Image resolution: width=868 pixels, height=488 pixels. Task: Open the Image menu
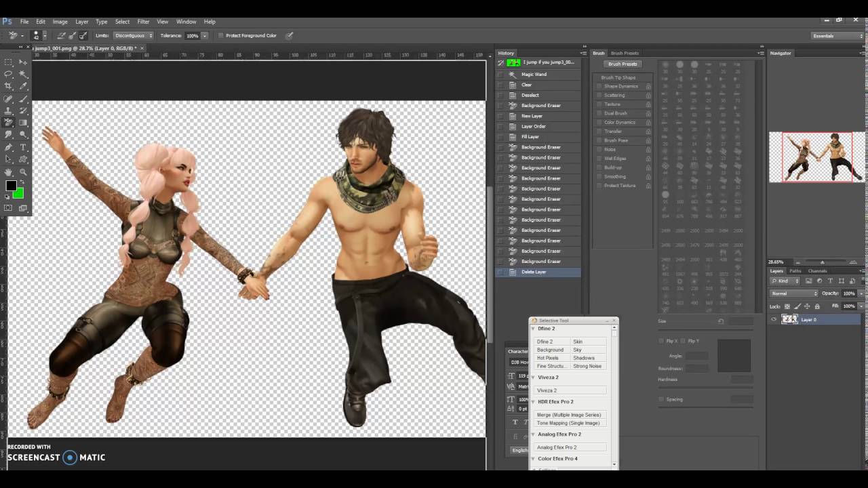point(60,22)
